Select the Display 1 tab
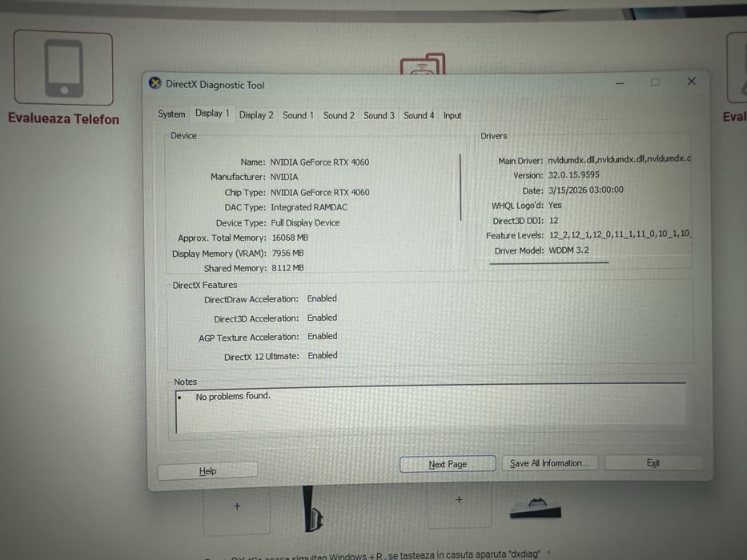The height and width of the screenshot is (560, 747). click(x=212, y=114)
